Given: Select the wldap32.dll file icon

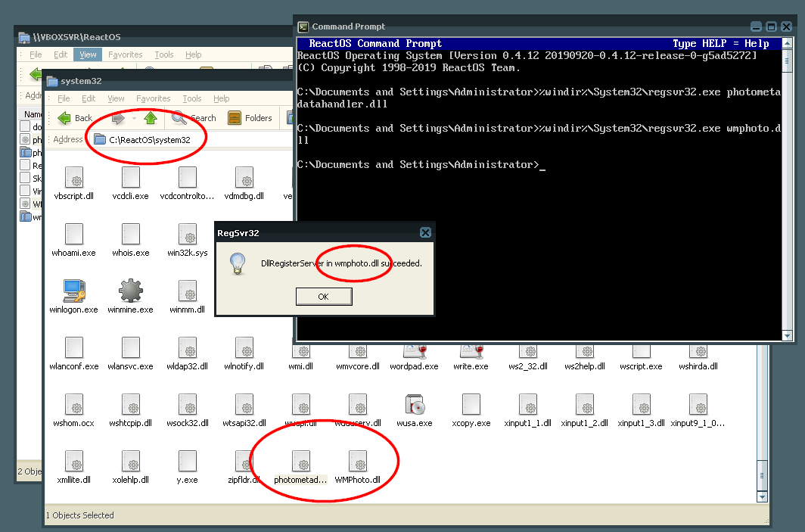Looking at the screenshot, I should [x=188, y=347].
